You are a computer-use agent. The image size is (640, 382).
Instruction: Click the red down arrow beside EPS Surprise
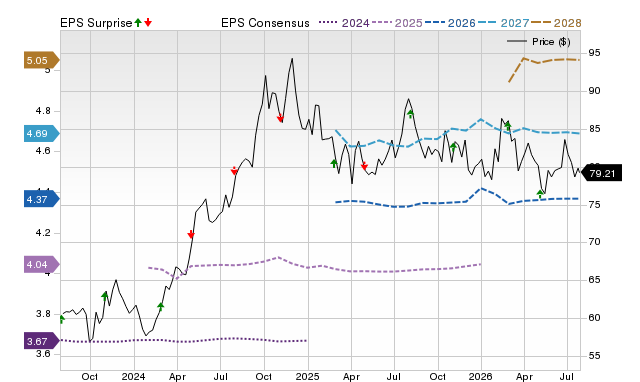pyautogui.click(x=148, y=22)
